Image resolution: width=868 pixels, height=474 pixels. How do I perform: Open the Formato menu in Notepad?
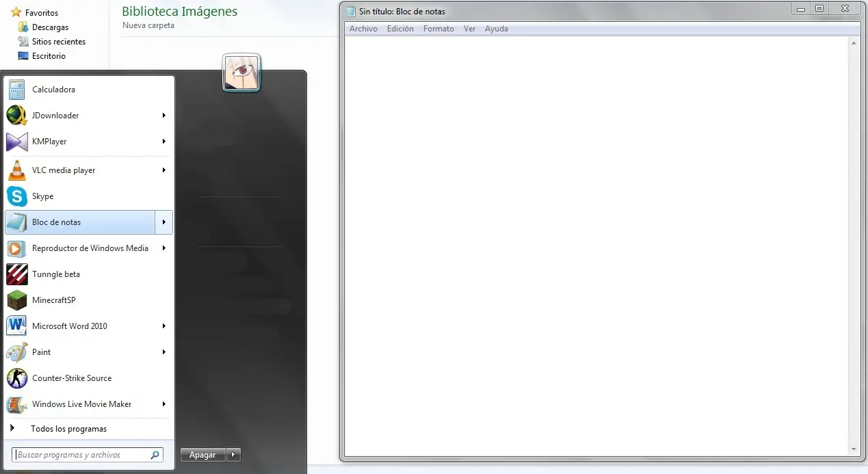pos(438,29)
